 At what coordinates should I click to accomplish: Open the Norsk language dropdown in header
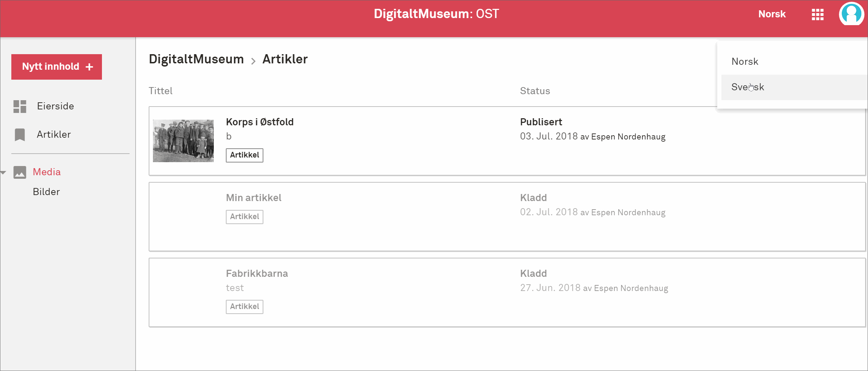pos(772,14)
